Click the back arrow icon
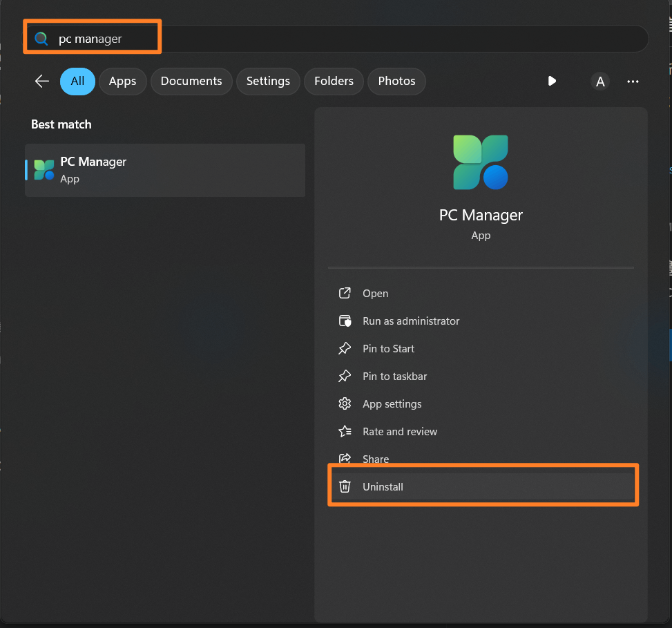The width and height of the screenshot is (672, 628). coord(42,81)
